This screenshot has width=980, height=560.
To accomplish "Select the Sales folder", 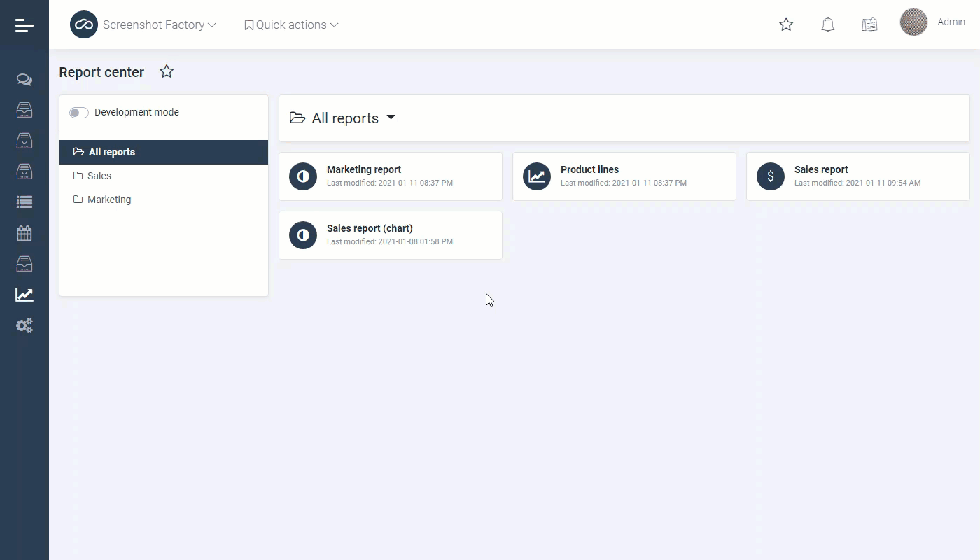I will click(x=99, y=176).
